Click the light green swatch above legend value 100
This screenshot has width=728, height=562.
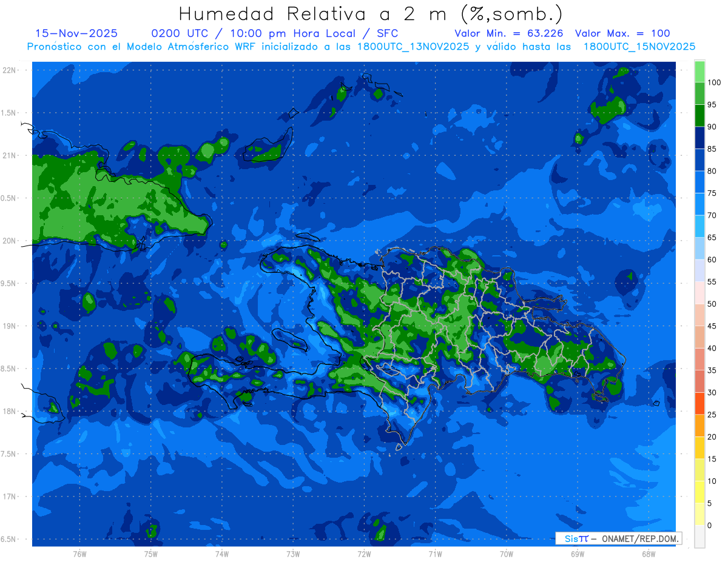(x=699, y=72)
